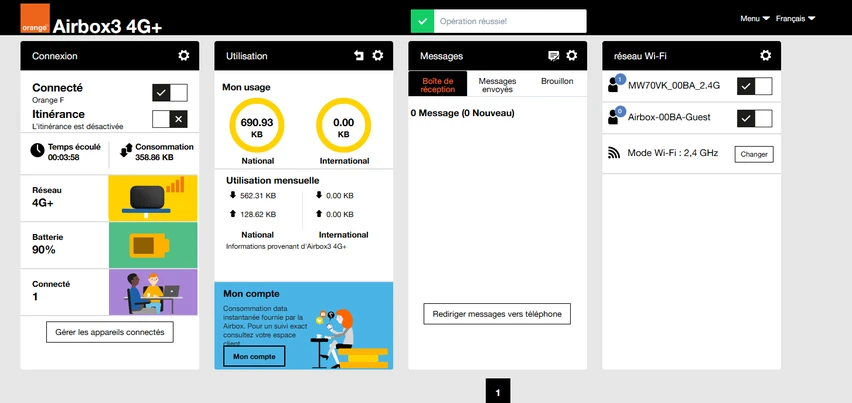This screenshot has height=403, width=852.
Task: Switch to Messages envoyés tab
Action: pyautogui.click(x=497, y=85)
